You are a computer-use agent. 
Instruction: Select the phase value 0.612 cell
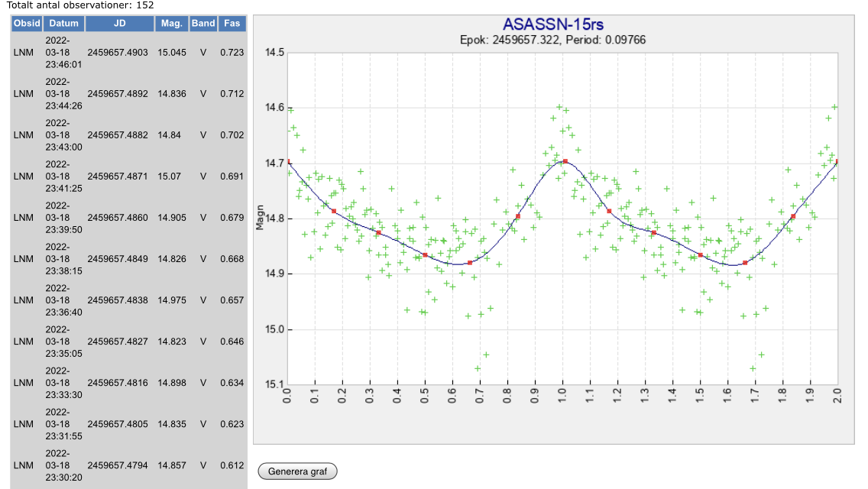(232, 465)
